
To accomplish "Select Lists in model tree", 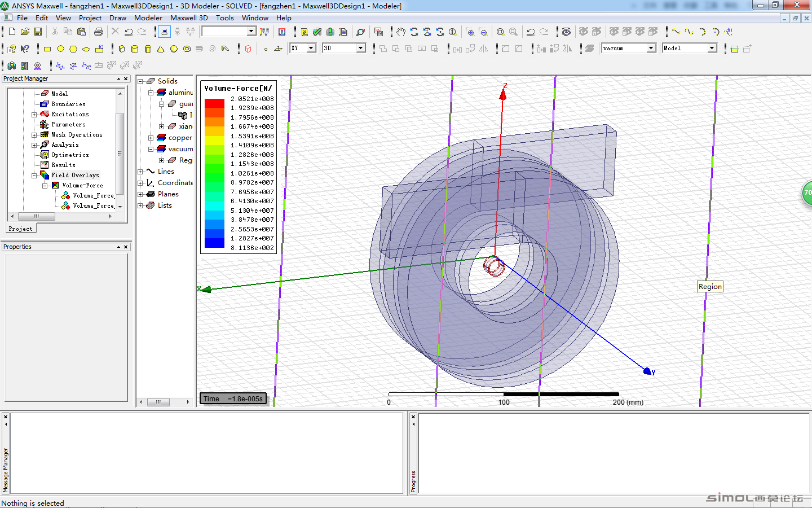I will click(x=165, y=205).
